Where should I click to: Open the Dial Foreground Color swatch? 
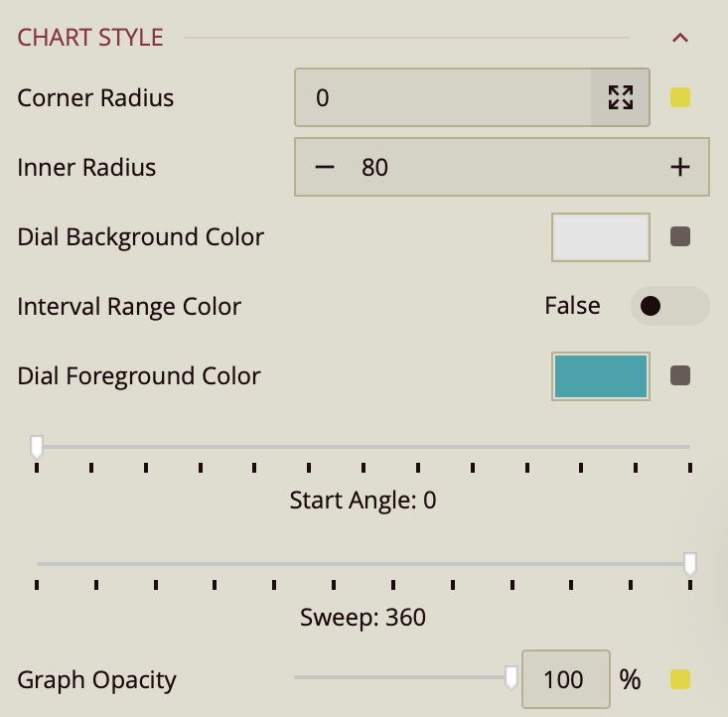tap(601, 376)
